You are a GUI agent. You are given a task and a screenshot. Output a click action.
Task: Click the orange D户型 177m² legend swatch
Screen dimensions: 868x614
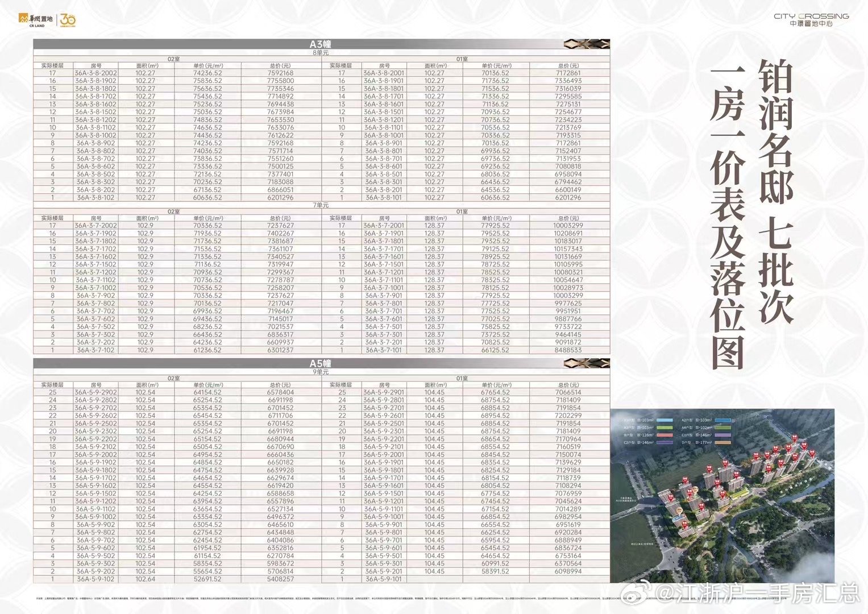coord(722,442)
